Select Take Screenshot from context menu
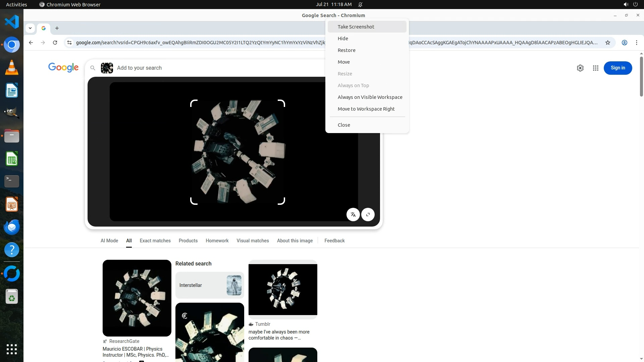644x362 pixels. [356, 27]
